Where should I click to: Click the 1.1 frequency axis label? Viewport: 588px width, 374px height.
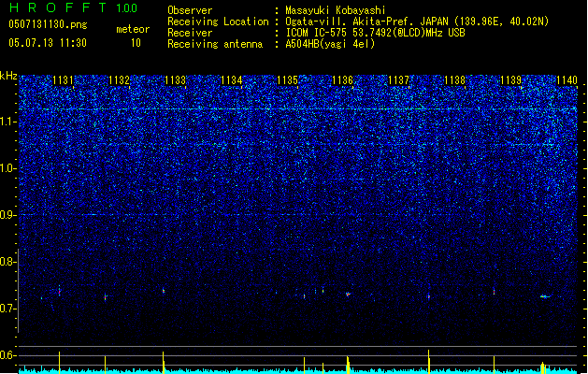[7, 122]
